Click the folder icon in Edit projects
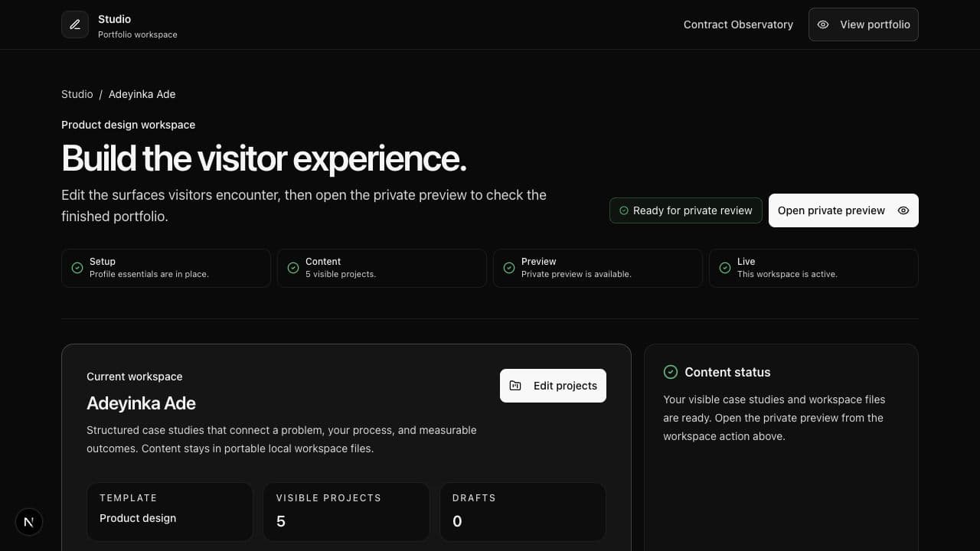 pyautogui.click(x=515, y=386)
